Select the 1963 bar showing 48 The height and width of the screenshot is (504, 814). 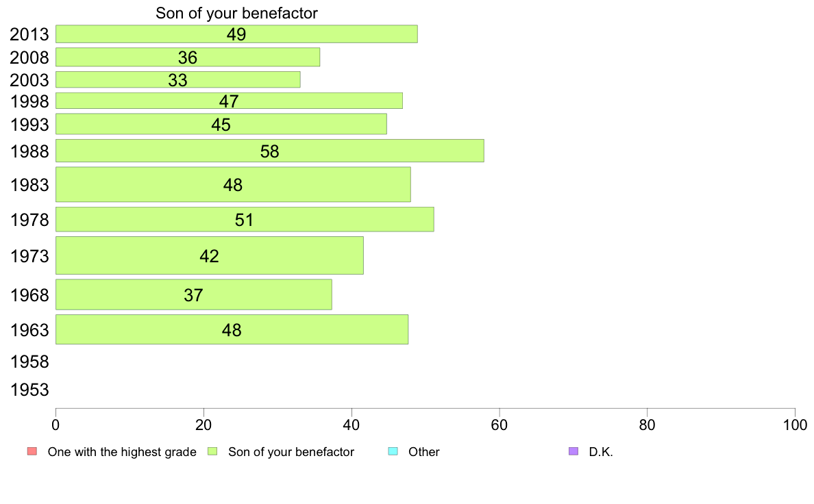click(232, 329)
